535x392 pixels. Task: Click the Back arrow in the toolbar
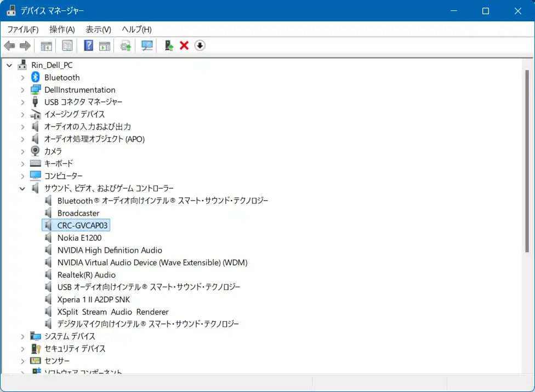pos(9,46)
